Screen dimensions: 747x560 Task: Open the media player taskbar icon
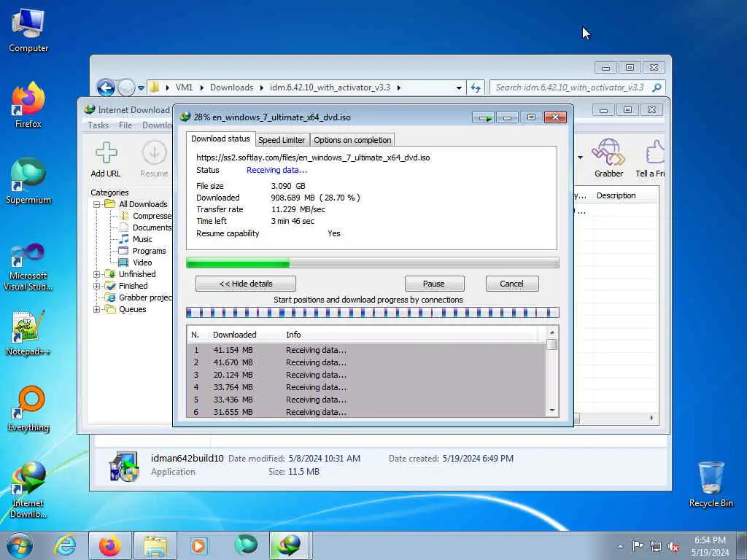point(198,545)
